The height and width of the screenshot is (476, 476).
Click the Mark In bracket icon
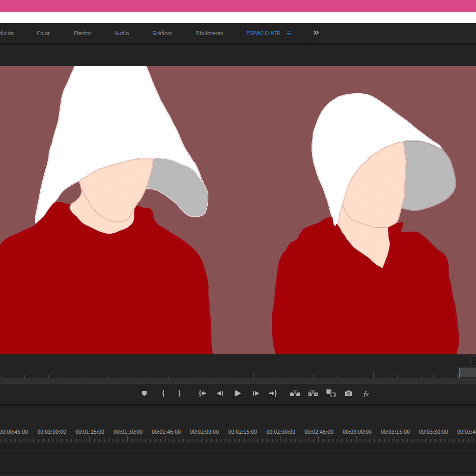(x=163, y=394)
